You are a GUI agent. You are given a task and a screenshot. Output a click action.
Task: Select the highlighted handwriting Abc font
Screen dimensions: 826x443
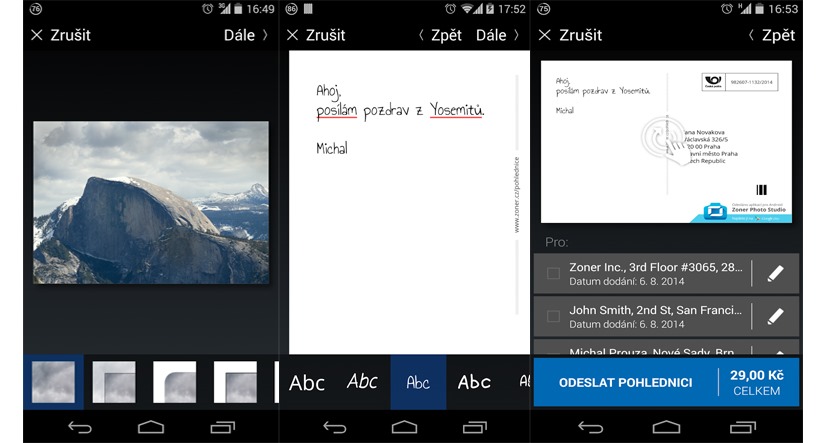pyautogui.click(x=418, y=382)
